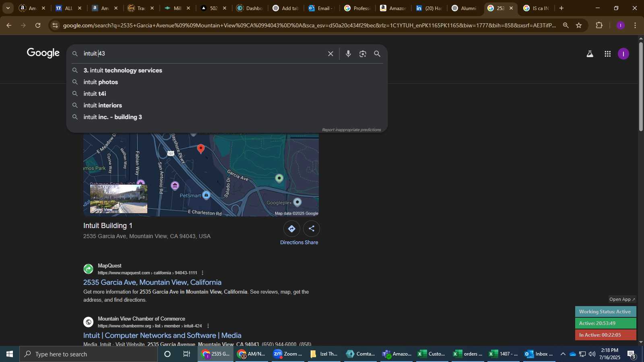Open the Google apps grid
Image resolution: width=644 pixels, height=362 pixels.
point(608,54)
